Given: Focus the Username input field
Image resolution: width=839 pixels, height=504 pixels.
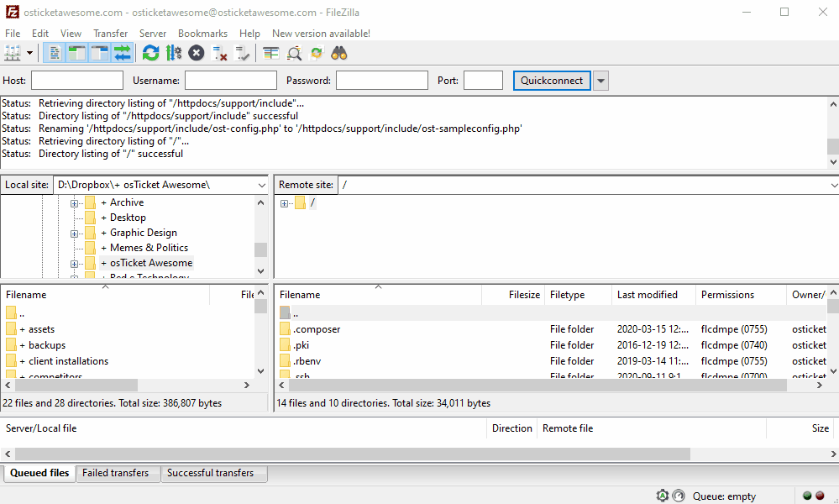Looking at the screenshot, I should (231, 81).
